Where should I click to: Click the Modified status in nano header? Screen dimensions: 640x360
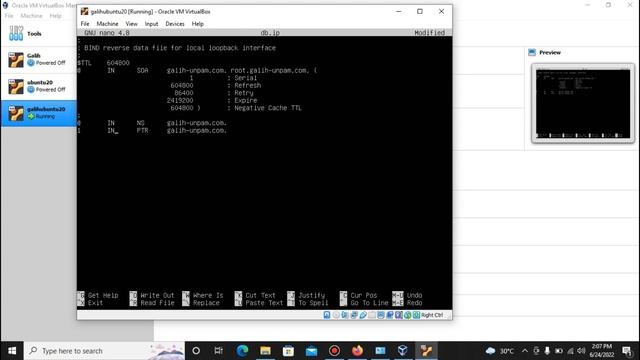click(429, 33)
